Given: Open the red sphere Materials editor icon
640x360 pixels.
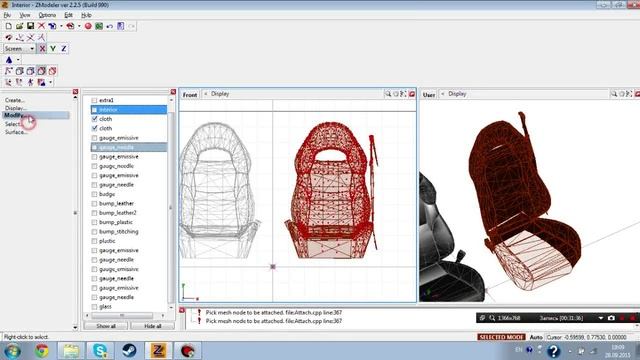Looking at the screenshot, I should coord(88,26).
